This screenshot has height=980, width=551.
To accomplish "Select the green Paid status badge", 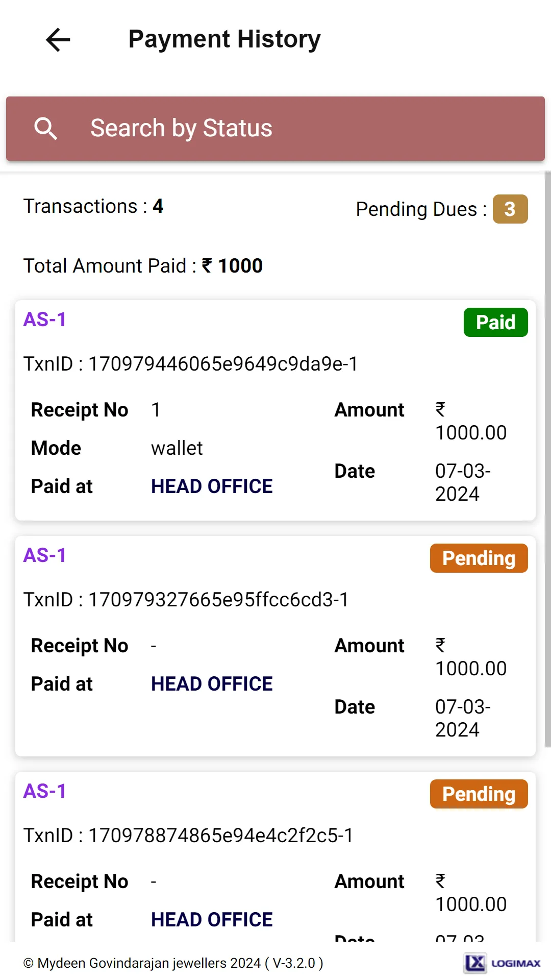I will click(496, 323).
